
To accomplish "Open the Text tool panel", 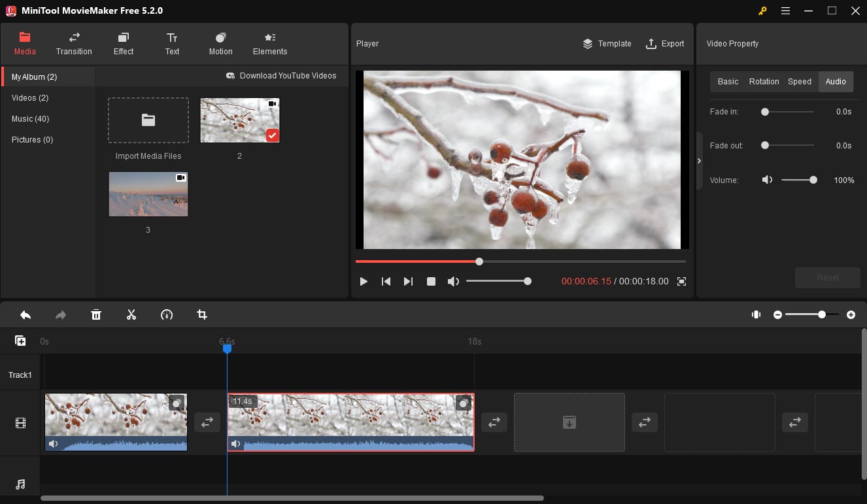I will 171,44.
